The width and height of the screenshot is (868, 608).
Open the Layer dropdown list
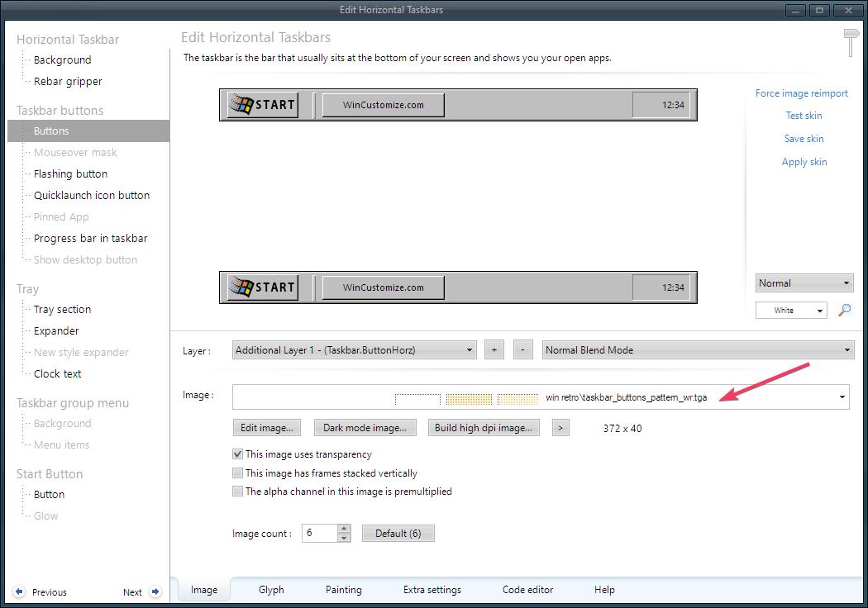(x=354, y=350)
